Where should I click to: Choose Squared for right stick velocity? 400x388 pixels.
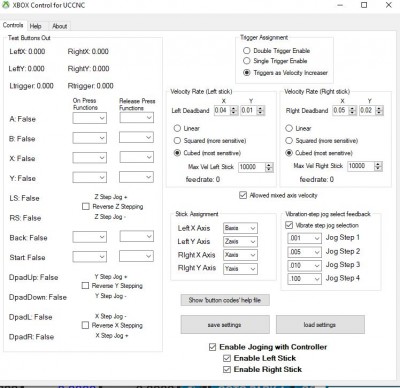click(x=289, y=141)
